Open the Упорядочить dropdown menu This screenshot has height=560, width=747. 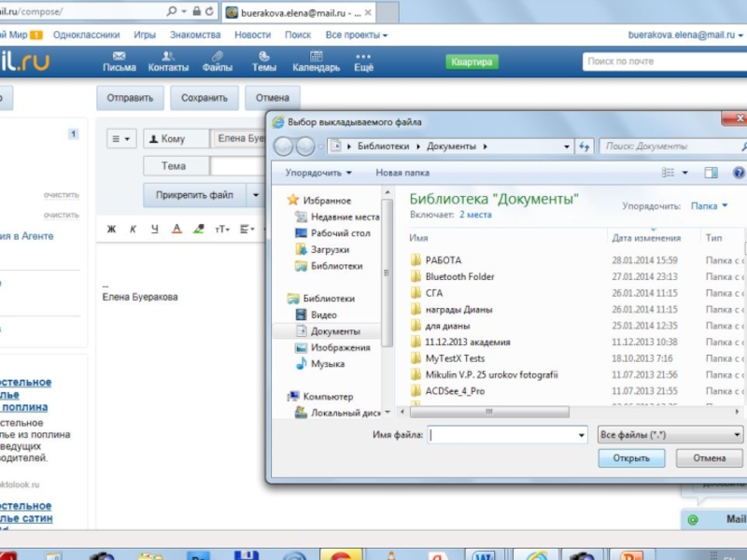click(318, 173)
